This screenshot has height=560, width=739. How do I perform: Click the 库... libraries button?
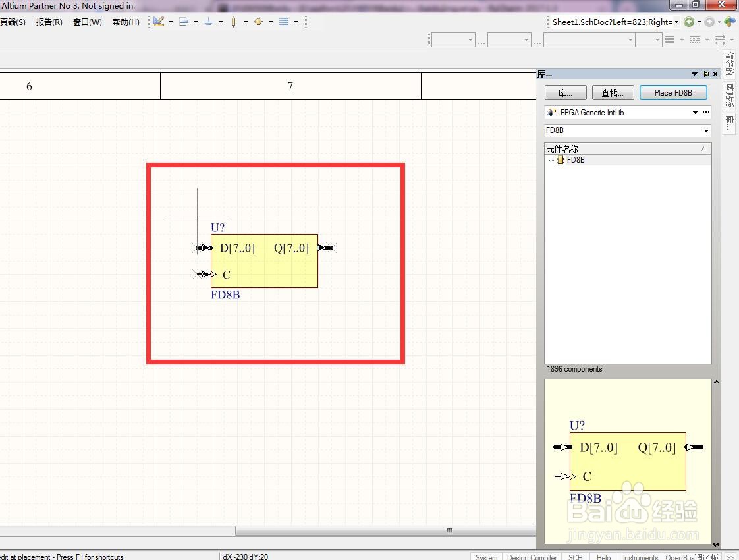[x=566, y=93]
